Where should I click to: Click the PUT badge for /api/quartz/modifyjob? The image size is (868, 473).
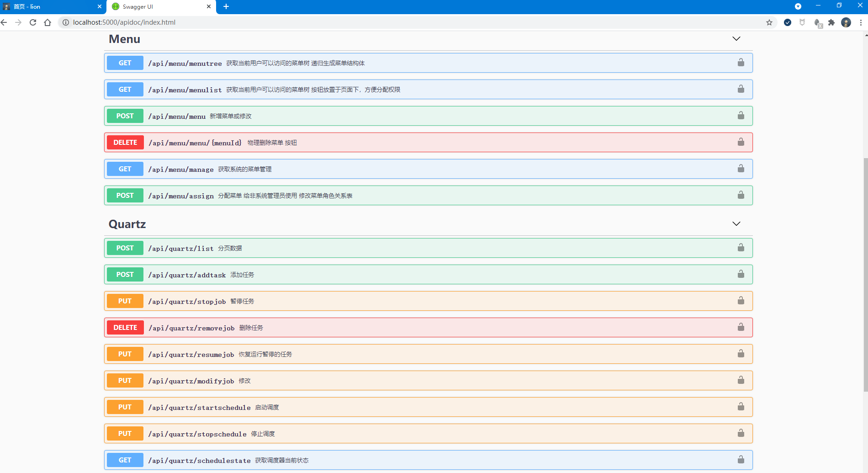(125, 381)
